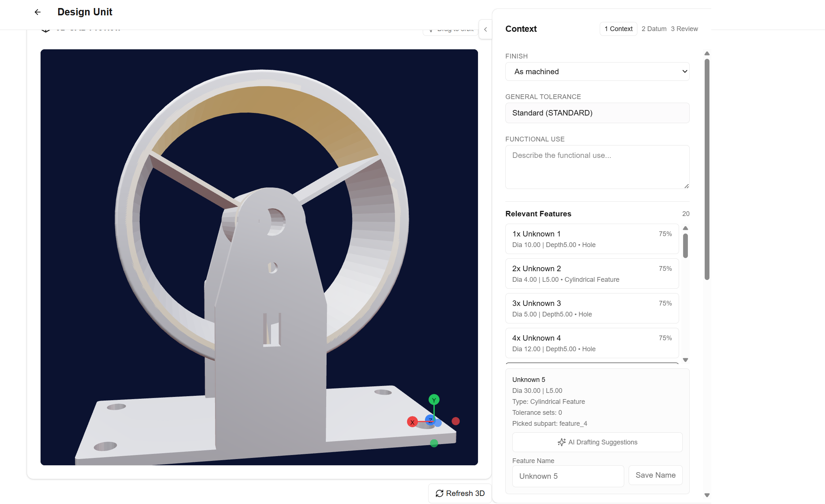Click the features list scroll-up arrow

pos(685,228)
